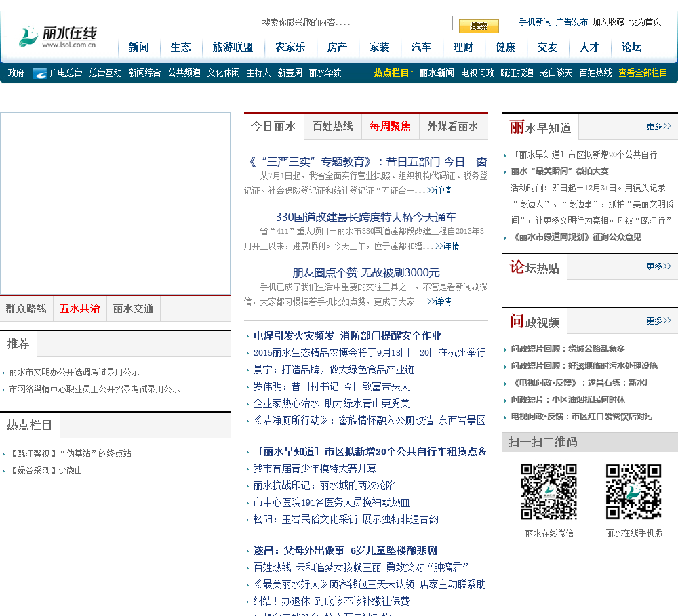The height and width of the screenshot is (616, 678).
Task: Open the 旅游联盟 menu item
Action: [x=233, y=47]
